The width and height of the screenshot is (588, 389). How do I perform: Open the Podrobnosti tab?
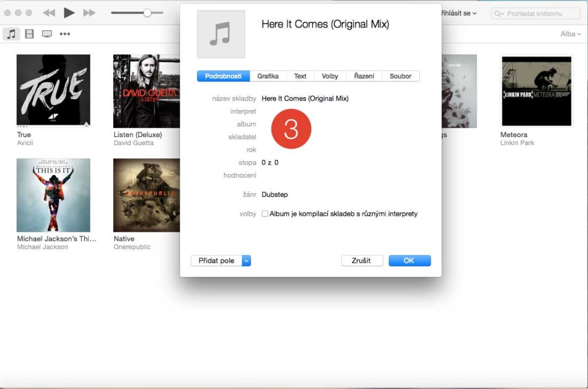pyautogui.click(x=223, y=76)
